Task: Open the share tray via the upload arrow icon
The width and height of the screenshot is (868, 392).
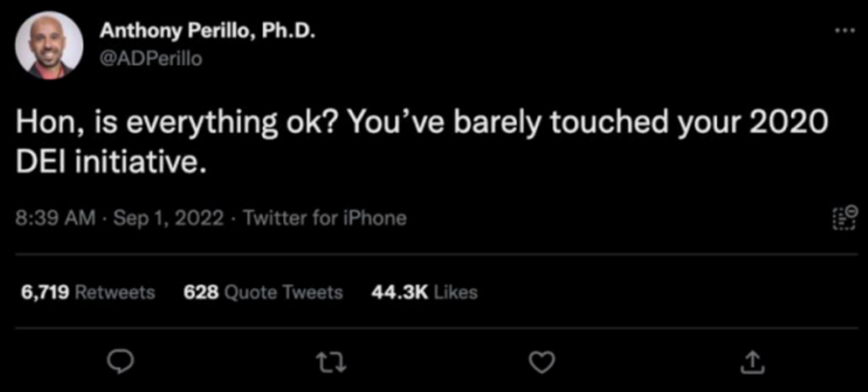Action: (x=752, y=363)
